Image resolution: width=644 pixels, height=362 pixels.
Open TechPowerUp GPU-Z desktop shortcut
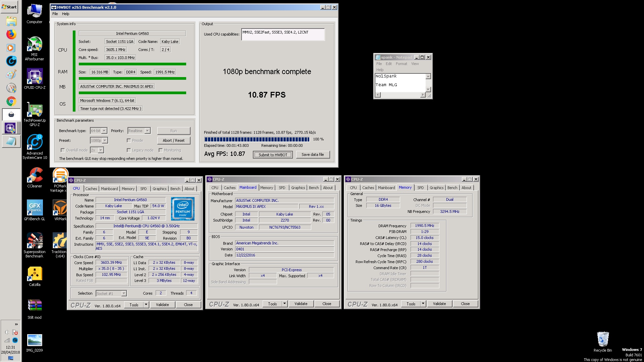[35, 114]
